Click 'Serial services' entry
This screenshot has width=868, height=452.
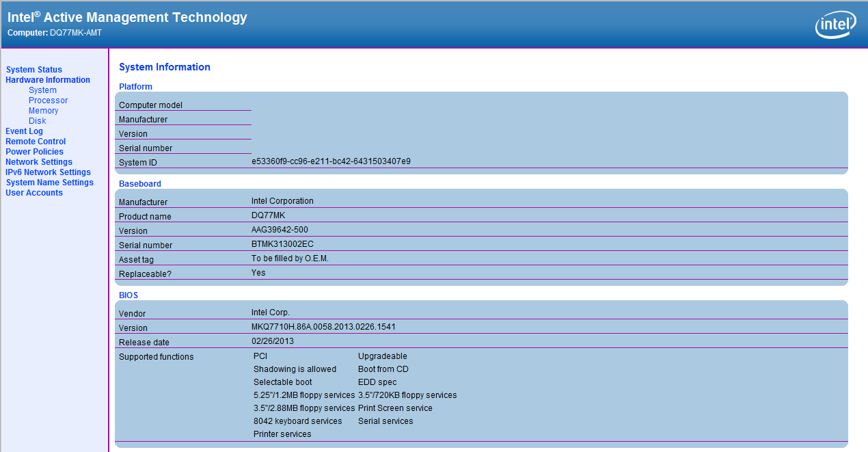[x=385, y=421]
